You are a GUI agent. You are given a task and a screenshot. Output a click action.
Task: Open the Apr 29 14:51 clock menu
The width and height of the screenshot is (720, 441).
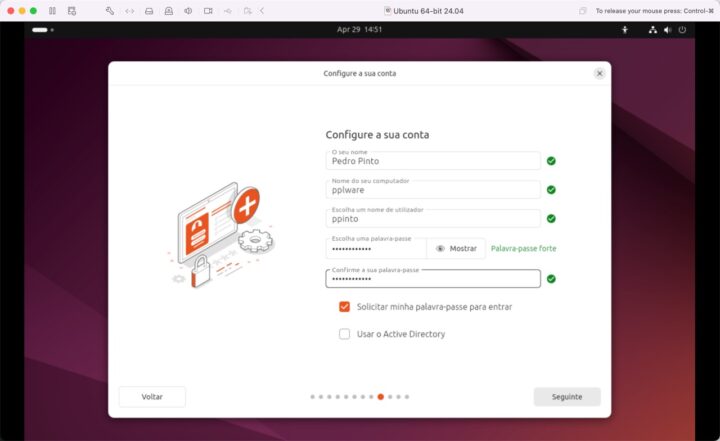(x=360, y=29)
